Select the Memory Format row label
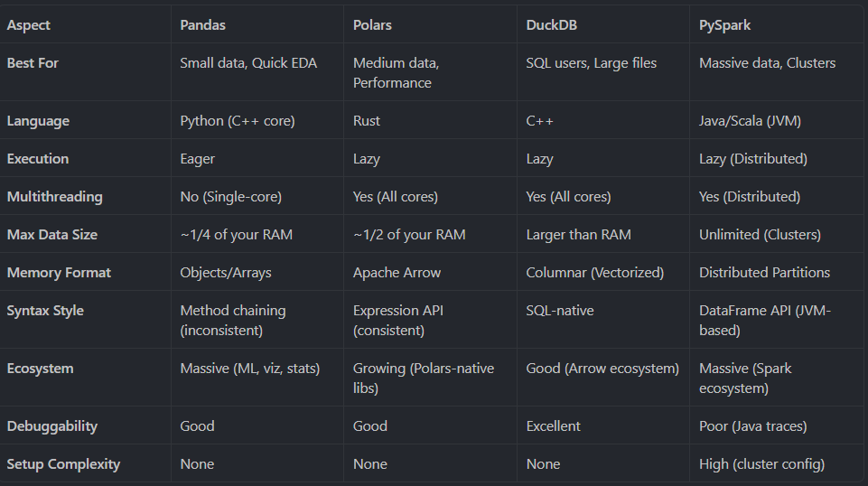The width and height of the screenshot is (868, 486). point(59,273)
